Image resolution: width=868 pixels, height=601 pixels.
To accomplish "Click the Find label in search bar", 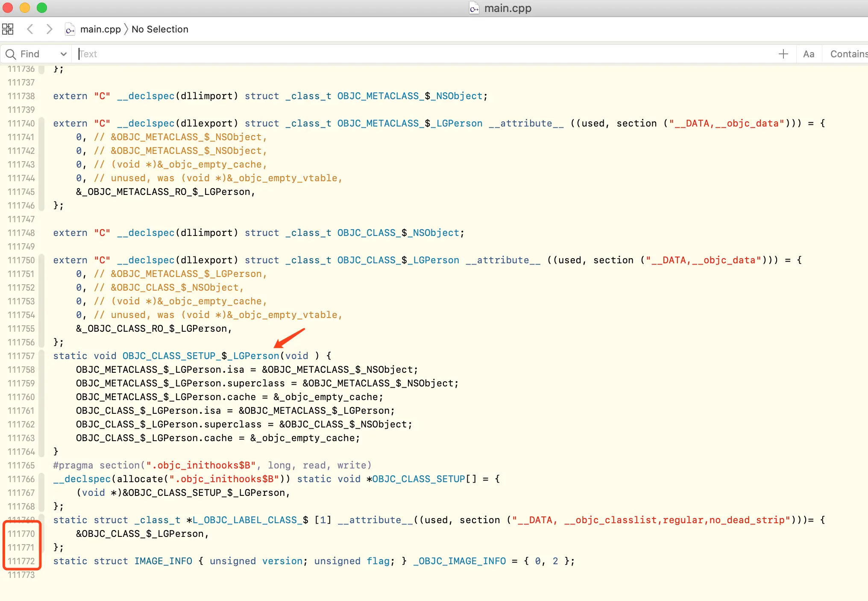I will coord(30,54).
